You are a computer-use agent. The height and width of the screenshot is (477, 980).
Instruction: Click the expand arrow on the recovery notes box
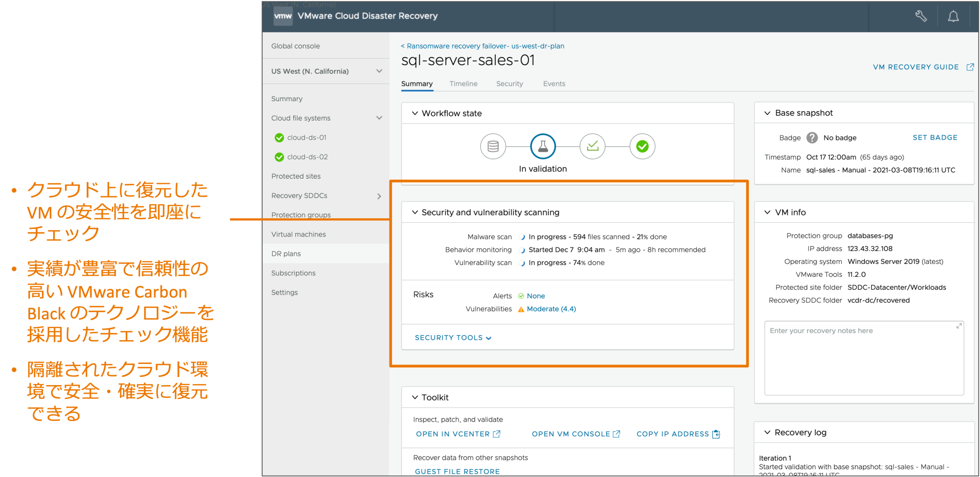coord(958,326)
